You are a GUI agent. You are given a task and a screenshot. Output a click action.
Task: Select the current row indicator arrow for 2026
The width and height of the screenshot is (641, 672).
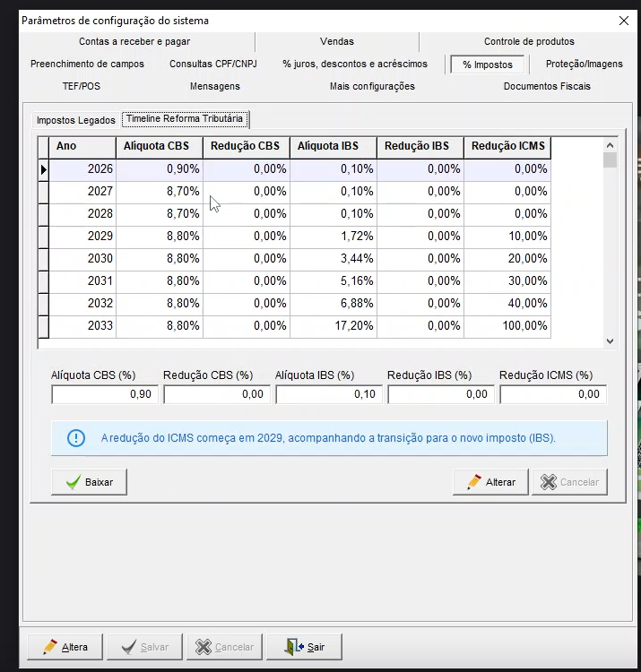coord(43,169)
